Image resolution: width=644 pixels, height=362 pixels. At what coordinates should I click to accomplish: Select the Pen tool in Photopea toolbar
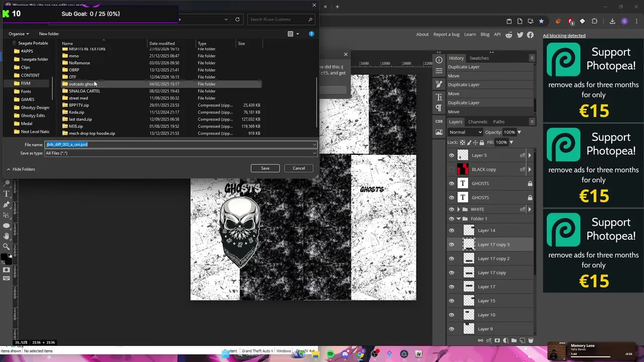(7, 204)
